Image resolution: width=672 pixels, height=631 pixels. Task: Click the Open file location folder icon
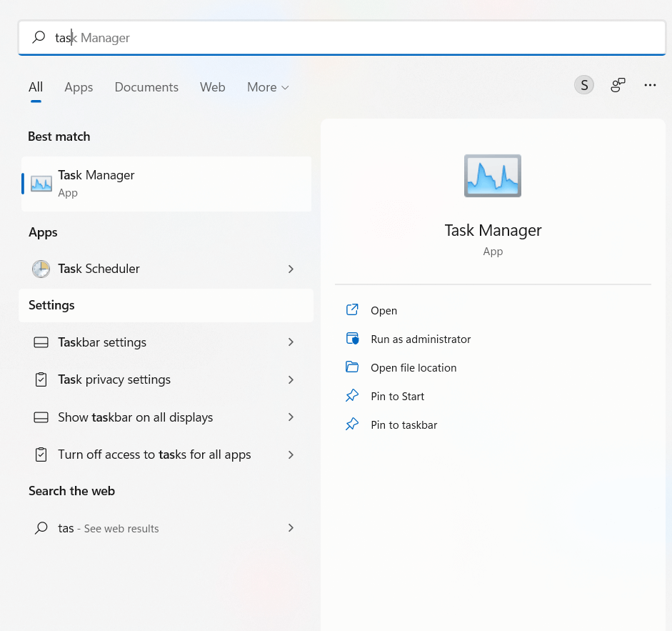(x=352, y=367)
